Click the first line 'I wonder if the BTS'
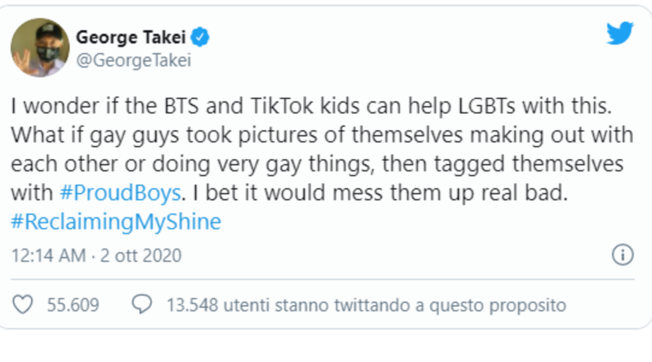This screenshot has height=362, width=652. [105, 106]
